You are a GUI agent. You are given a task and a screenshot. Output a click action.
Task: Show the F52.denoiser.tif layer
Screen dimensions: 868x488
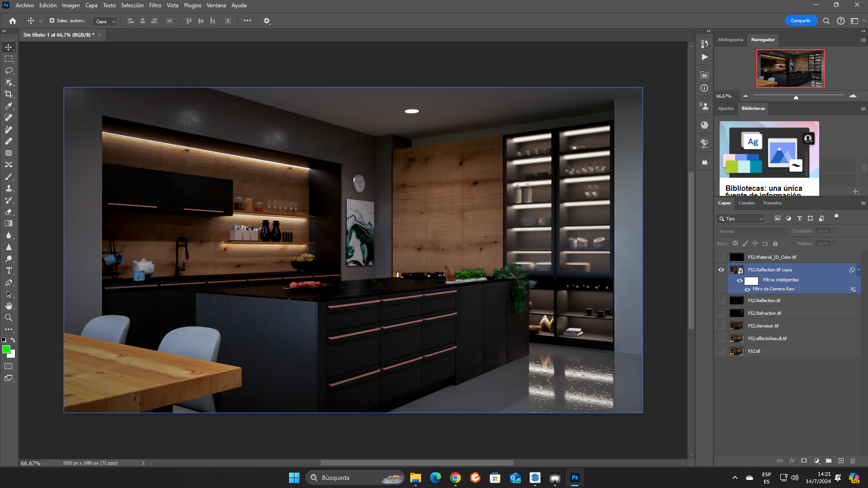click(721, 326)
